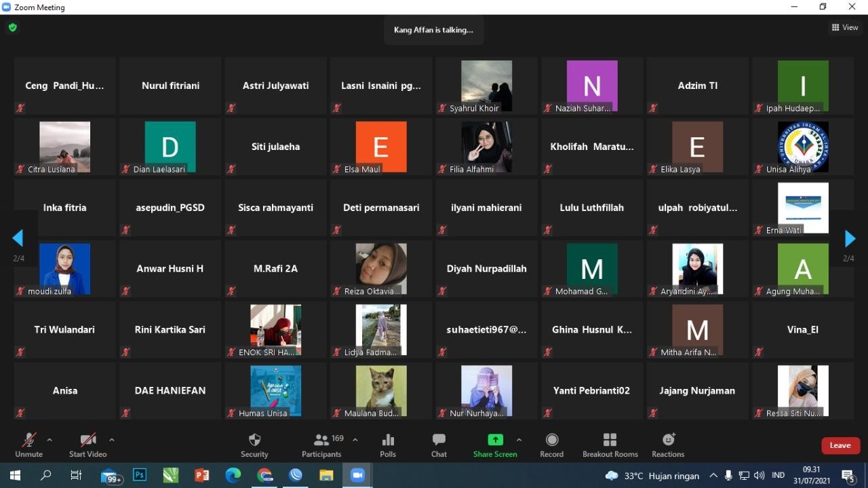Select Yanti Pebrianti02 participant tile

pyautogui.click(x=592, y=391)
